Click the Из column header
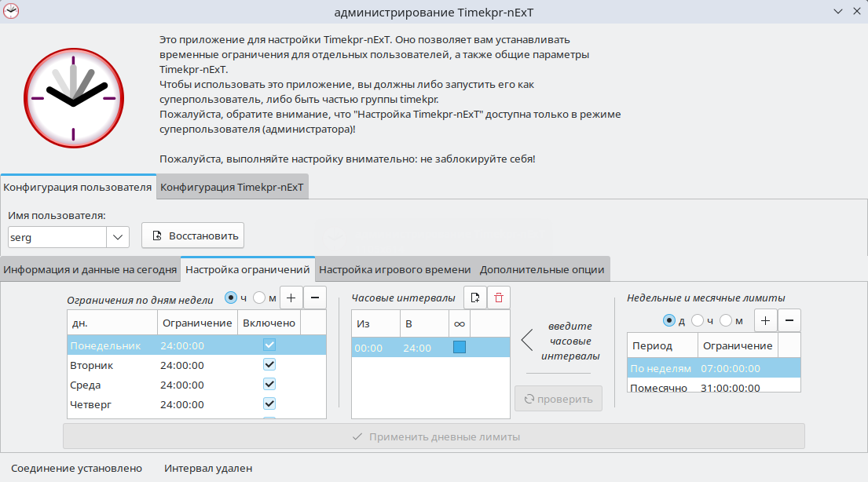Viewport: 868px width, 482px height. [376, 323]
